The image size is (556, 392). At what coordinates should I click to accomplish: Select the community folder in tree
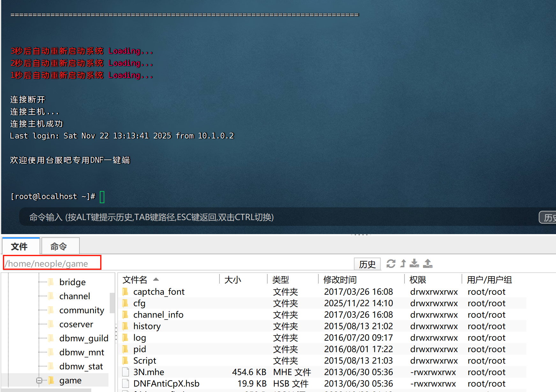(x=82, y=310)
